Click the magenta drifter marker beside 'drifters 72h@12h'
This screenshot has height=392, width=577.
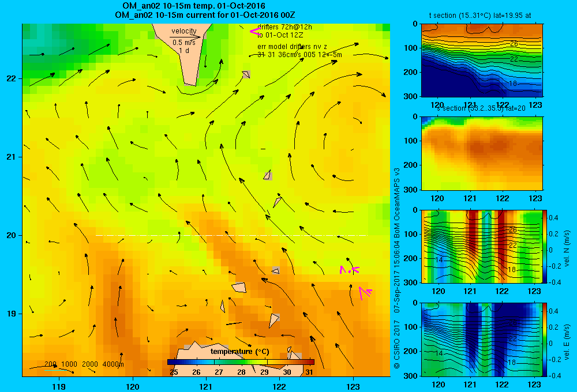click(255, 32)
